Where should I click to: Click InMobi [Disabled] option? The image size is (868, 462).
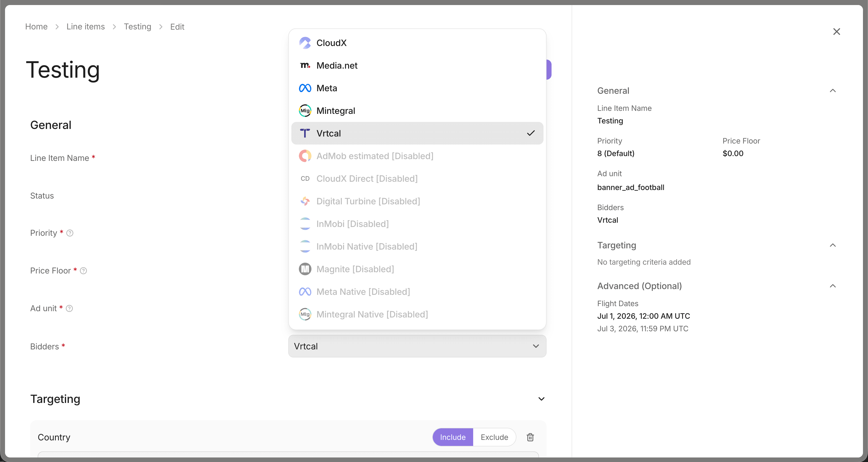(417, 223)
